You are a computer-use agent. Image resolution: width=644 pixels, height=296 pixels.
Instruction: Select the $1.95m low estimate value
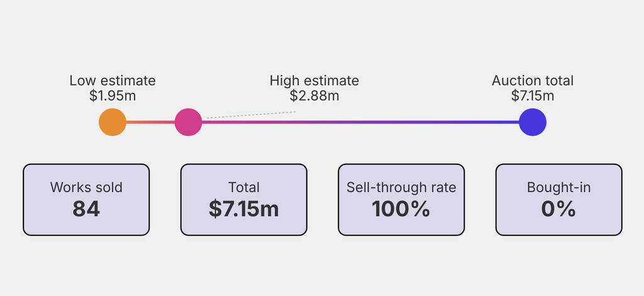[x=113, y=96]
